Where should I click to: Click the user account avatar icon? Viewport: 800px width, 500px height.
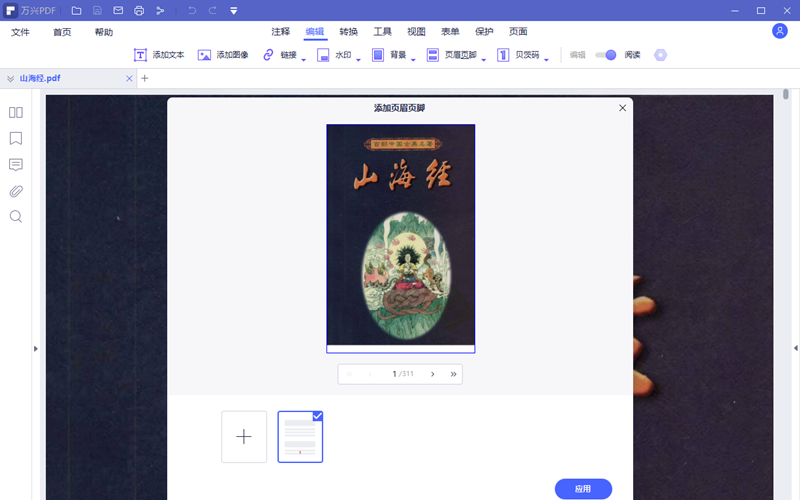click(x=780, y=31)
